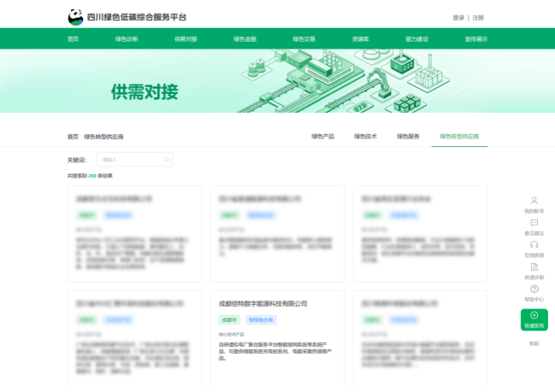
Task: Focus the 关键词 input field
Action: coord(135,160)
